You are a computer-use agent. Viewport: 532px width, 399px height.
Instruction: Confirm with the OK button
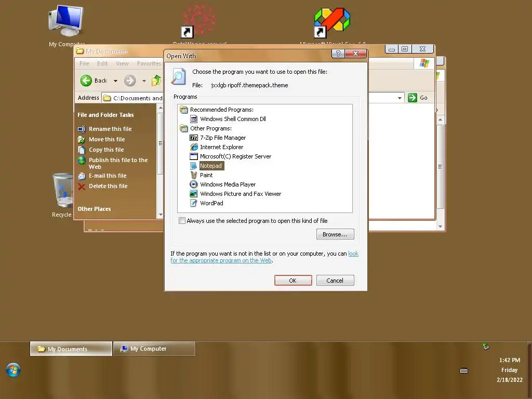tap(293, 281)
